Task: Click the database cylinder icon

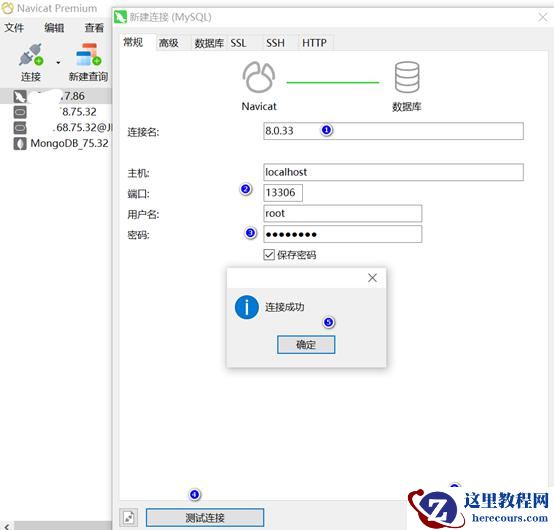Action: (407, 77)
